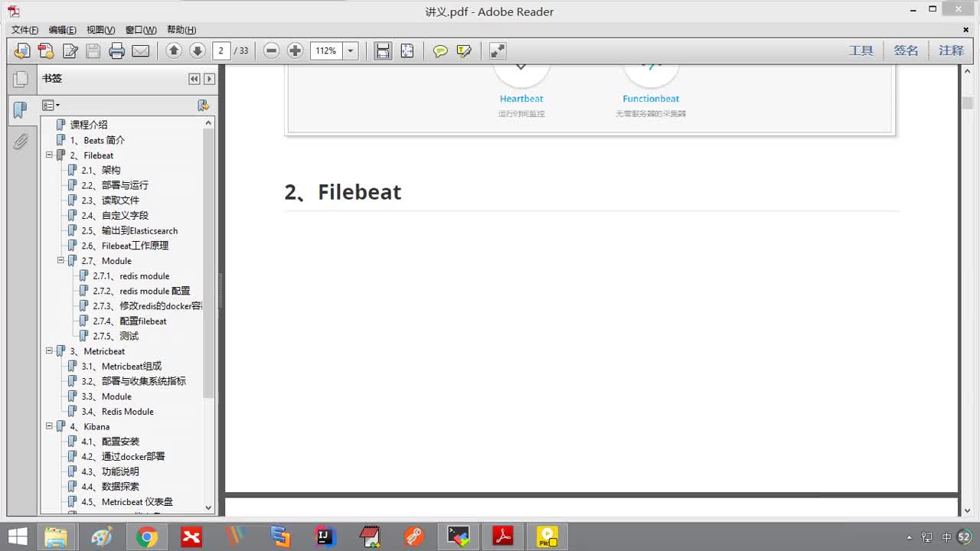This screenshot has height=551, width=980.
Task: Click the fit one full page icon
Action: (407, 51)
